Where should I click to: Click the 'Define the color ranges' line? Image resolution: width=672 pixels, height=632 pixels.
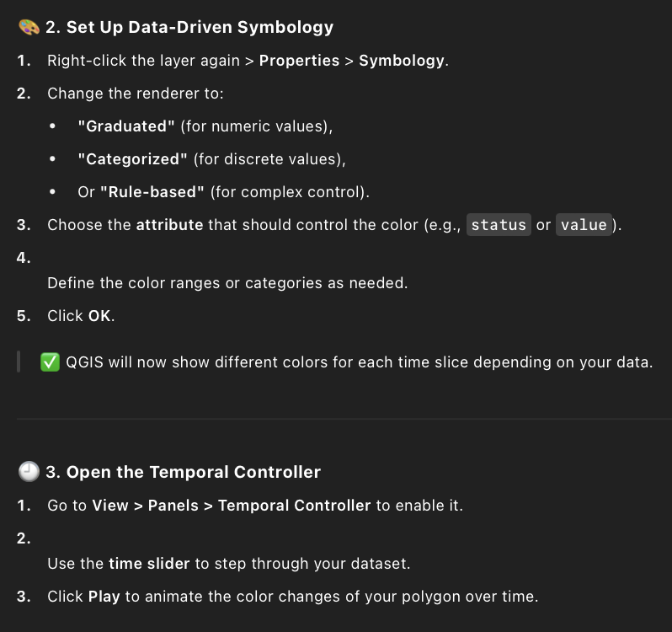pos(227,283)
